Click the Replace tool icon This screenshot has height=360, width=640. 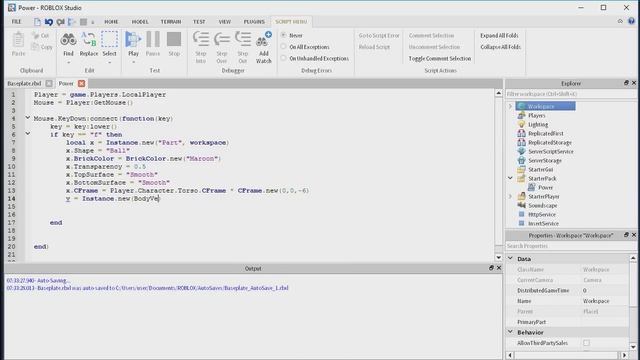click(89, 40)
